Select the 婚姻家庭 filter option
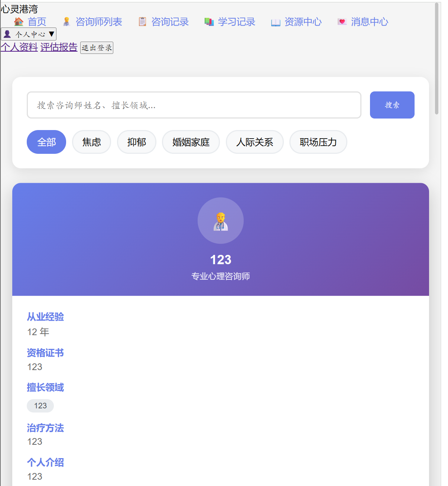Viewport: 448px width, 486px height. (x=191, y=142)
